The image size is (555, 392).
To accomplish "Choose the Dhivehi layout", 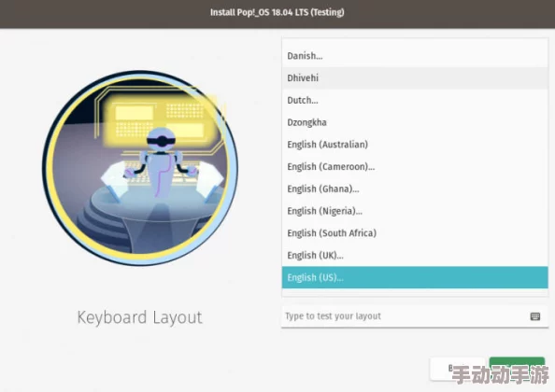I will click(x=415, y=78).
